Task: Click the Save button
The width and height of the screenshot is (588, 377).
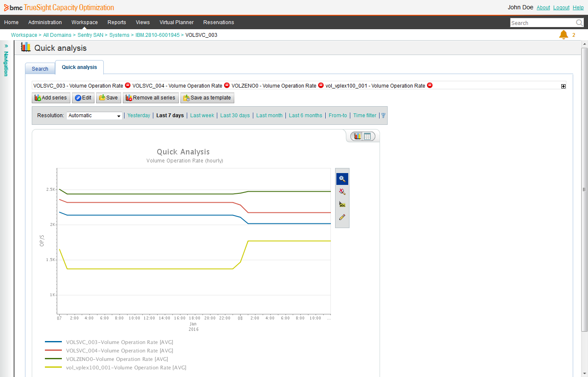Action: click(x=108, y=98)
